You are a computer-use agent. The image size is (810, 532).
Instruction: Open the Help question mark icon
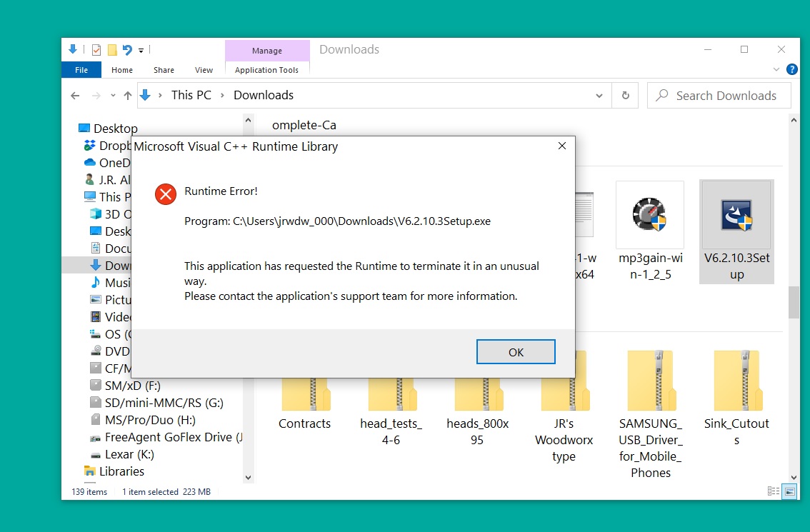791,70
